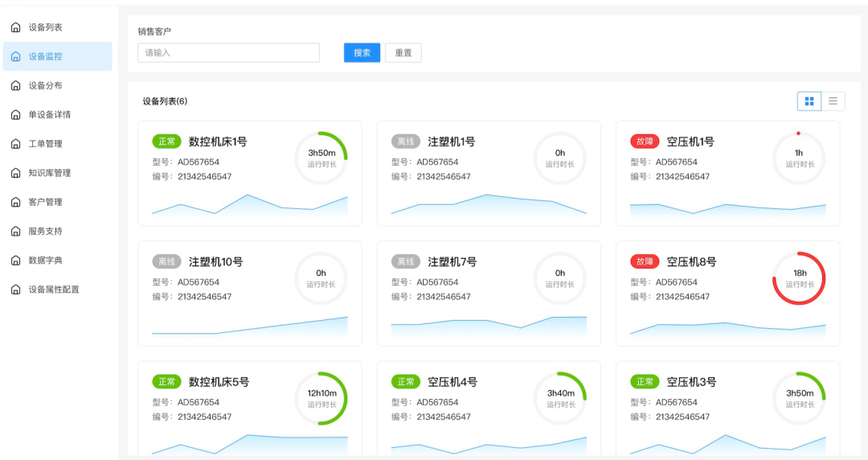
Task: Click the icon beside 数据字典
Action: pyautogui.click(x=15, y=261)
